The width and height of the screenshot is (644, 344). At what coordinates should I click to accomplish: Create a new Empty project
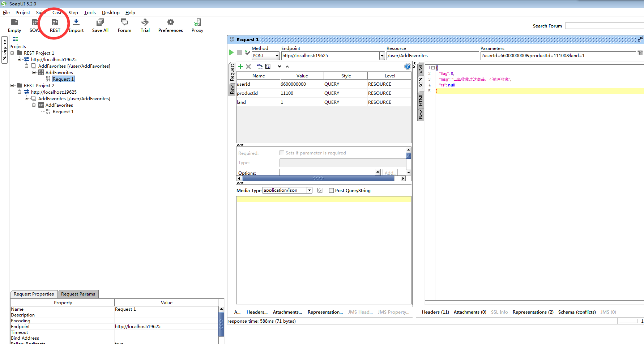(x=14, y=25)
